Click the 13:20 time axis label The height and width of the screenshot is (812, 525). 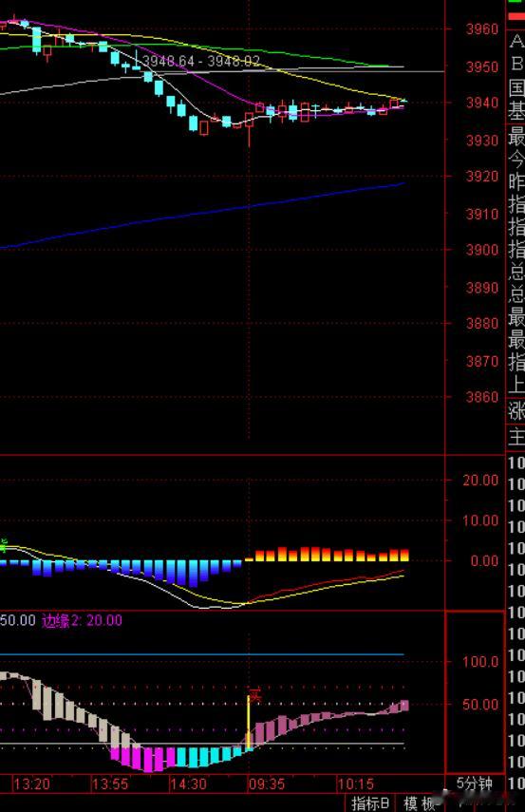coord(31,784)
